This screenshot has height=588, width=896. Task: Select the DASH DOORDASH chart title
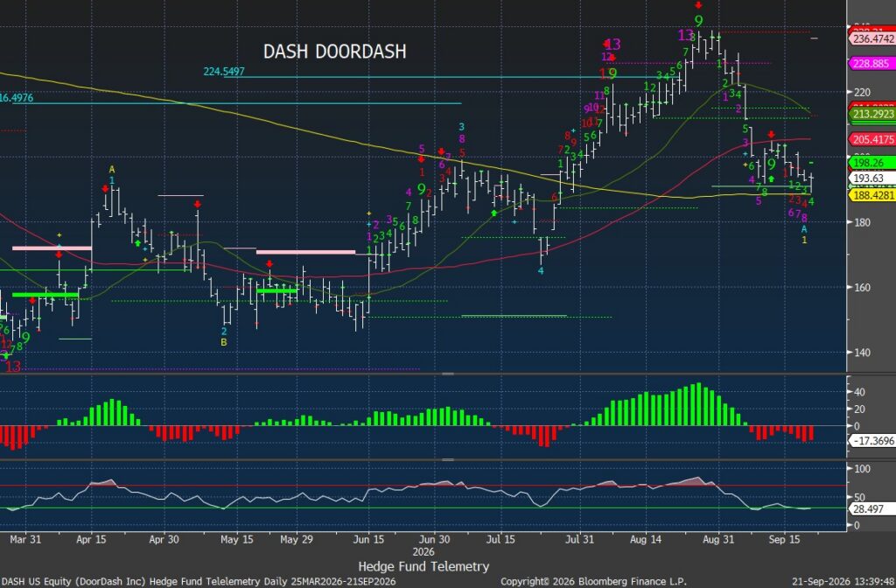tap(335, 52)
